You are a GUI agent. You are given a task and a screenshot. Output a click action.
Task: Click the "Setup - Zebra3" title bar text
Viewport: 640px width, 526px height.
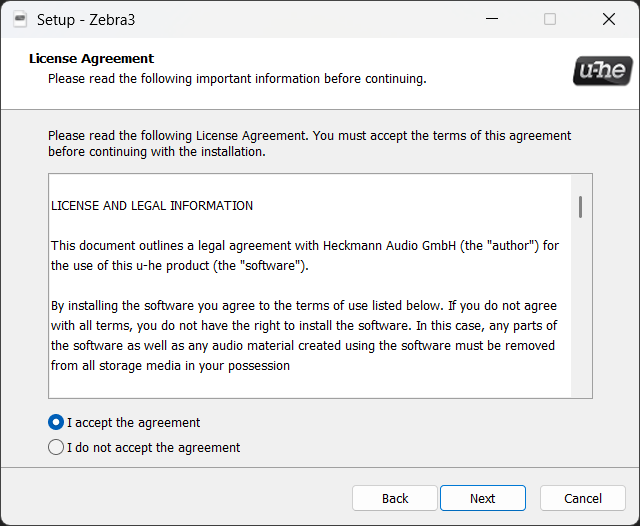point(86,19)
